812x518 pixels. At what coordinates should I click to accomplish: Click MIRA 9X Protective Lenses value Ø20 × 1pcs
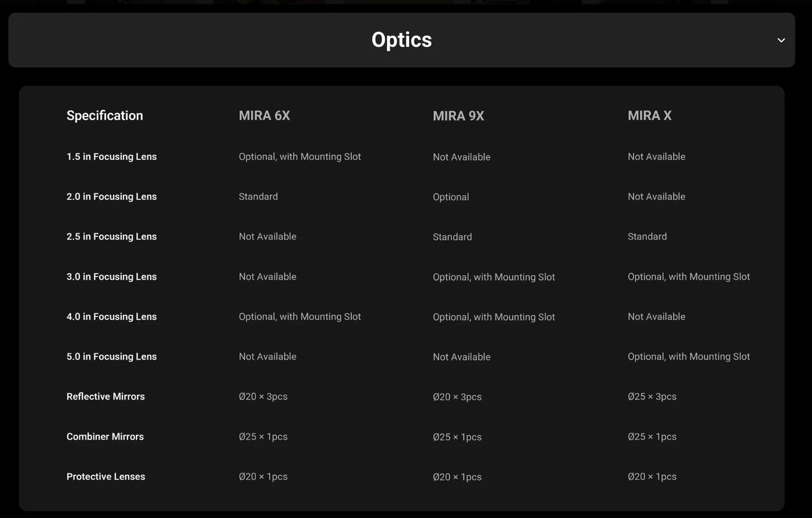pos(457,477)
